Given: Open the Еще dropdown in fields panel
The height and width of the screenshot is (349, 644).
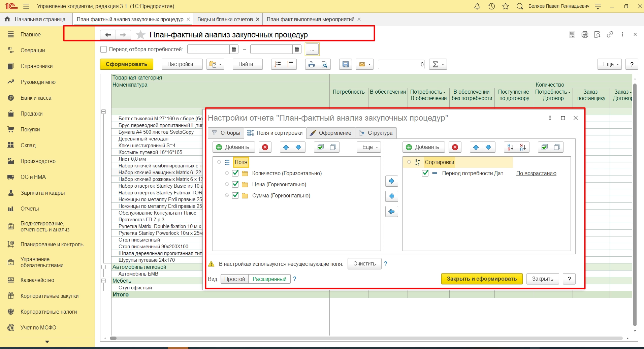Looking at the screenshot, I should [x=369, y=147].
